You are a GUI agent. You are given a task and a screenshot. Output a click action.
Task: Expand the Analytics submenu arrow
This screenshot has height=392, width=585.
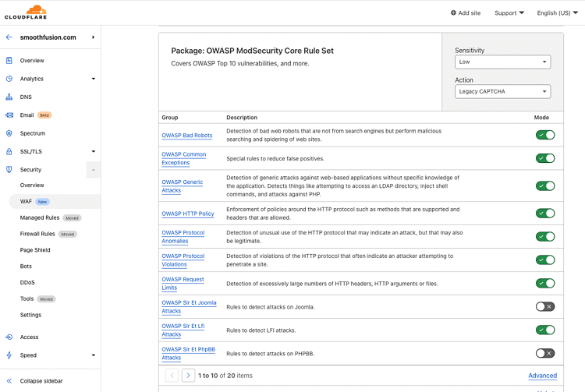94,79
